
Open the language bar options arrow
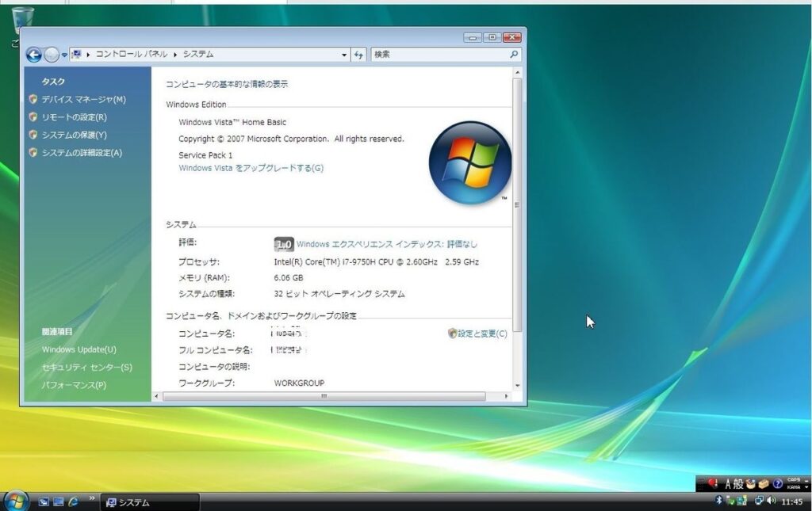[806, 487]
